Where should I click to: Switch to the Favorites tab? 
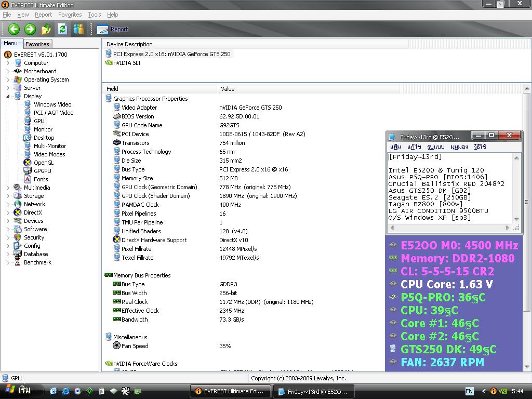[37, 44]
